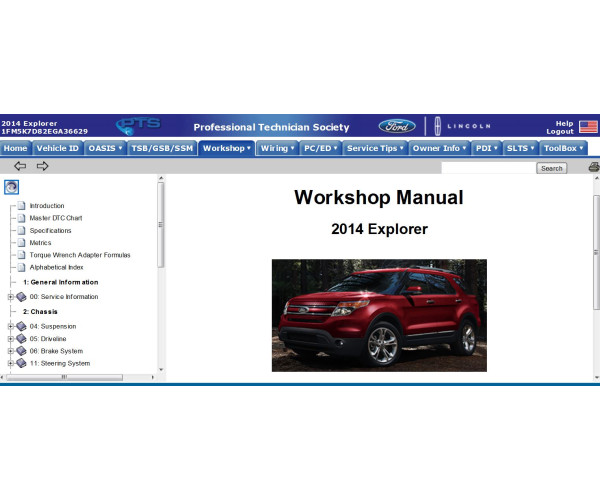Click the '2: Chassis' heading
600x500 pixels.
click(40, 311)
